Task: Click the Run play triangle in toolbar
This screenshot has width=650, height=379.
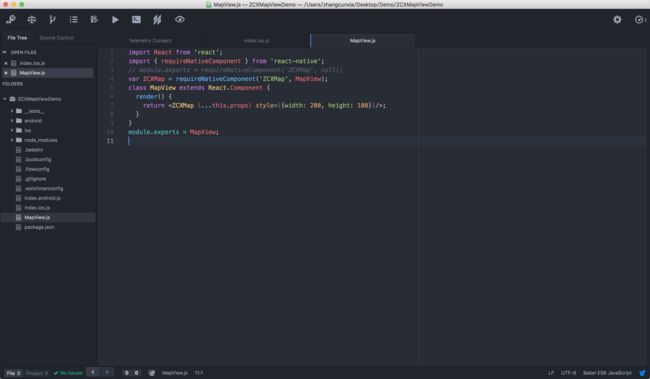Action: pos(115,19)
